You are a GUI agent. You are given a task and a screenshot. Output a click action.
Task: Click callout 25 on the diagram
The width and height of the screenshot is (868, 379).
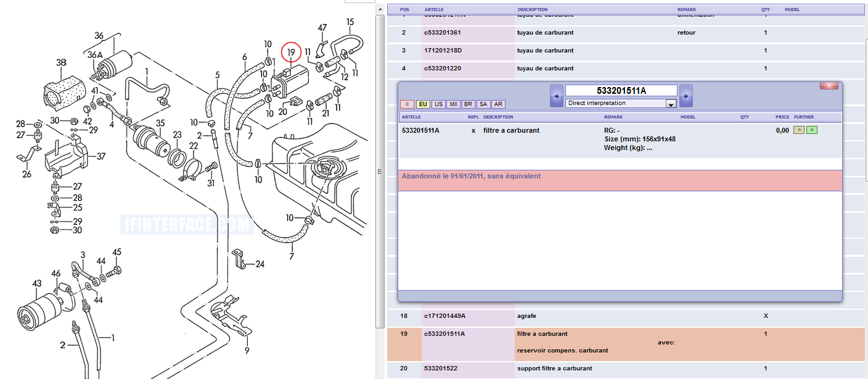point(77,208)
